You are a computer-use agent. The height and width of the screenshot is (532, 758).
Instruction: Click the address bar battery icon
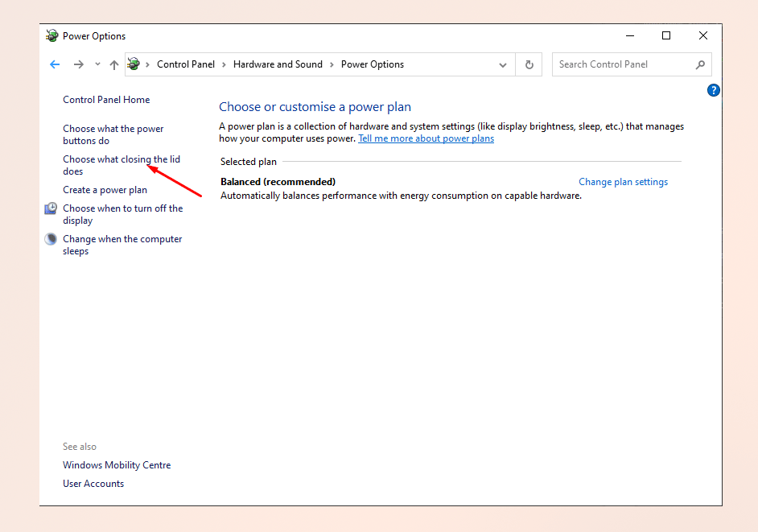(134, 64)
